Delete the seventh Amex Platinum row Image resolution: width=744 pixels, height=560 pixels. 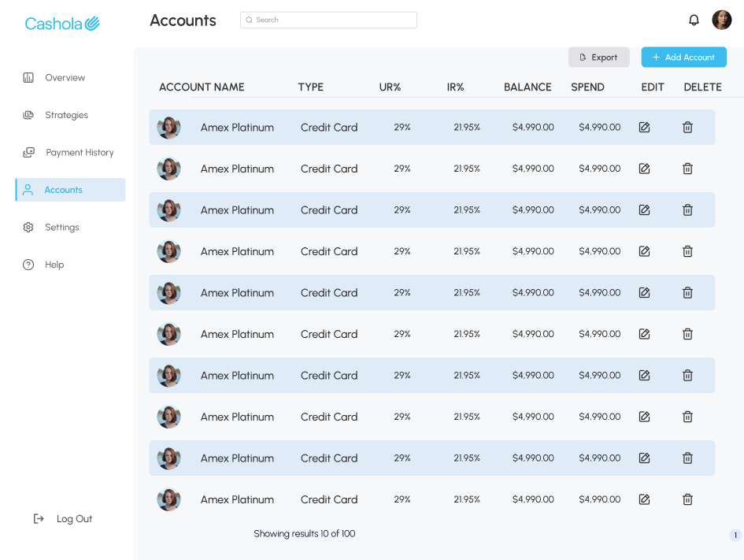tap(687, 376)
